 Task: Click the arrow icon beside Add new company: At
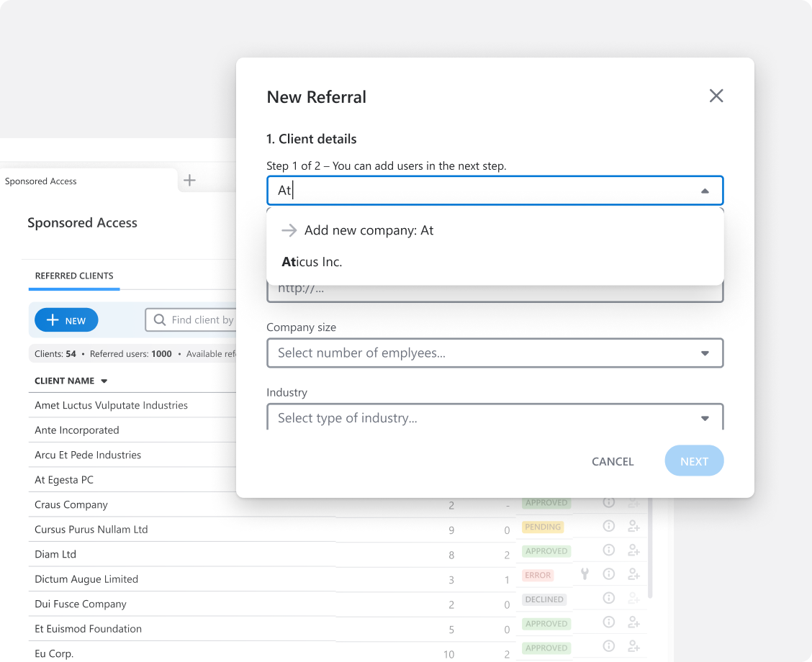click(x=289, y=230)
